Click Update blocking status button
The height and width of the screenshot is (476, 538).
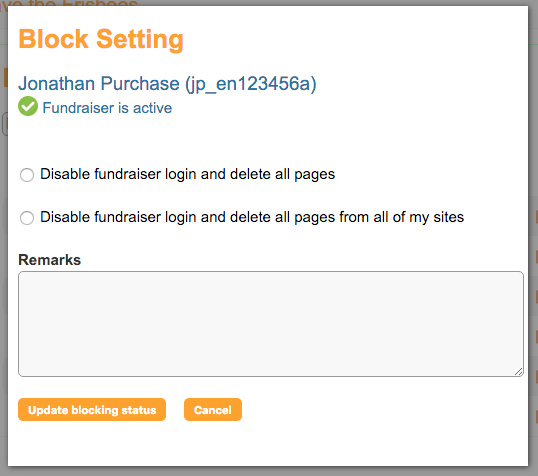tap(92, 409)
